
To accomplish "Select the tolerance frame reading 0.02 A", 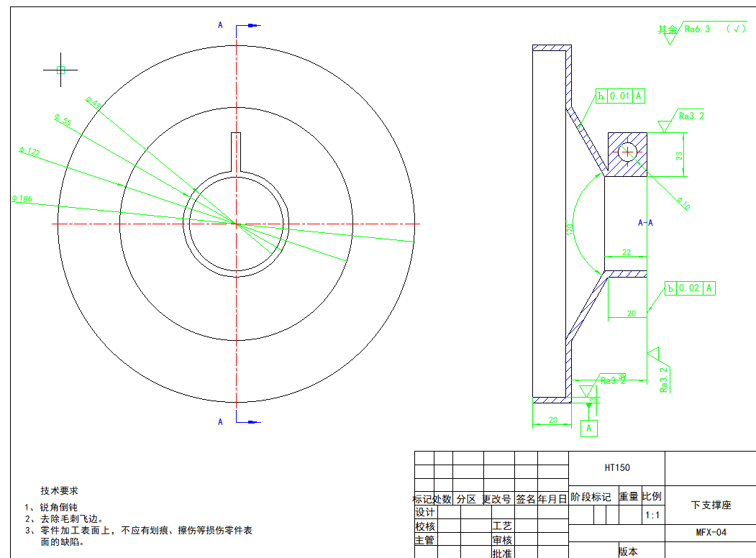I will 689,288.
